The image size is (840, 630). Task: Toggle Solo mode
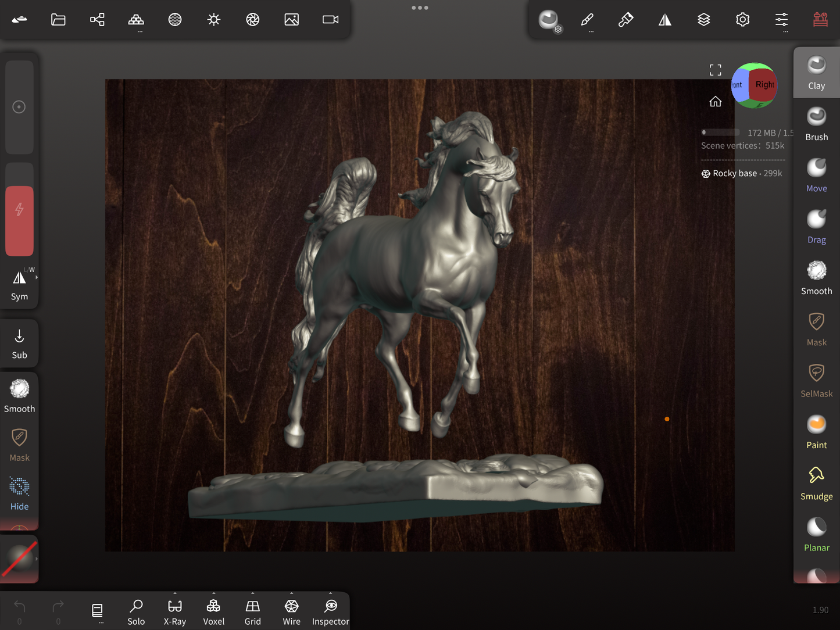(136, 612)
